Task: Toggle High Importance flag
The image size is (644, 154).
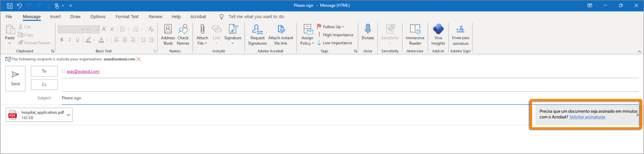Action: 335,35
